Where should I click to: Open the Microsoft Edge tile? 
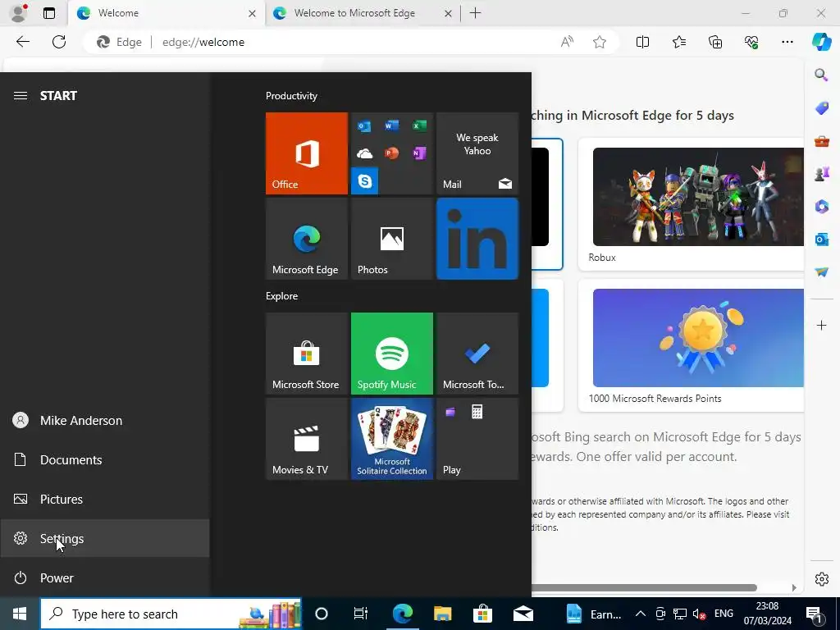point(307,239)
